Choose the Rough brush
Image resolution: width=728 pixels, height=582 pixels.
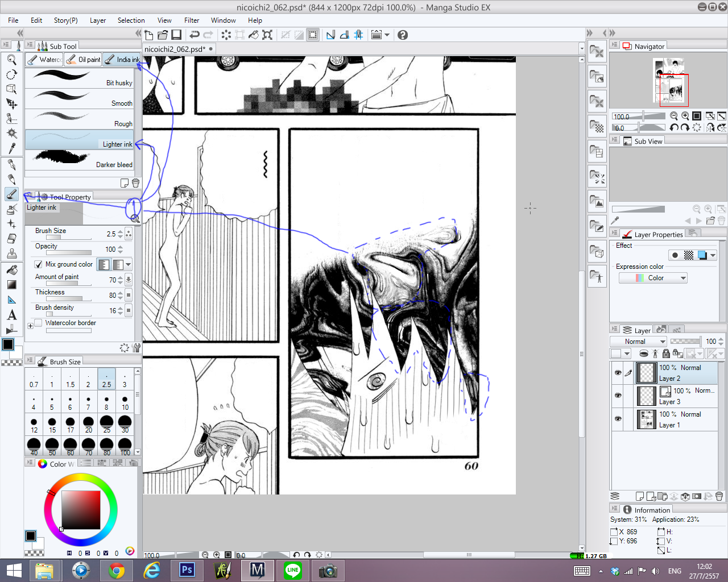(x=80, y=118)
